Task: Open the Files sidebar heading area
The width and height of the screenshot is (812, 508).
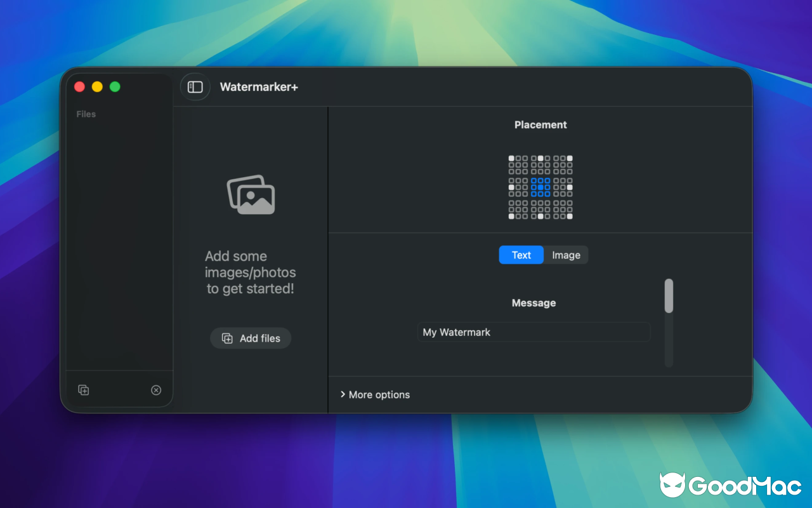Action: coord(86,114)
